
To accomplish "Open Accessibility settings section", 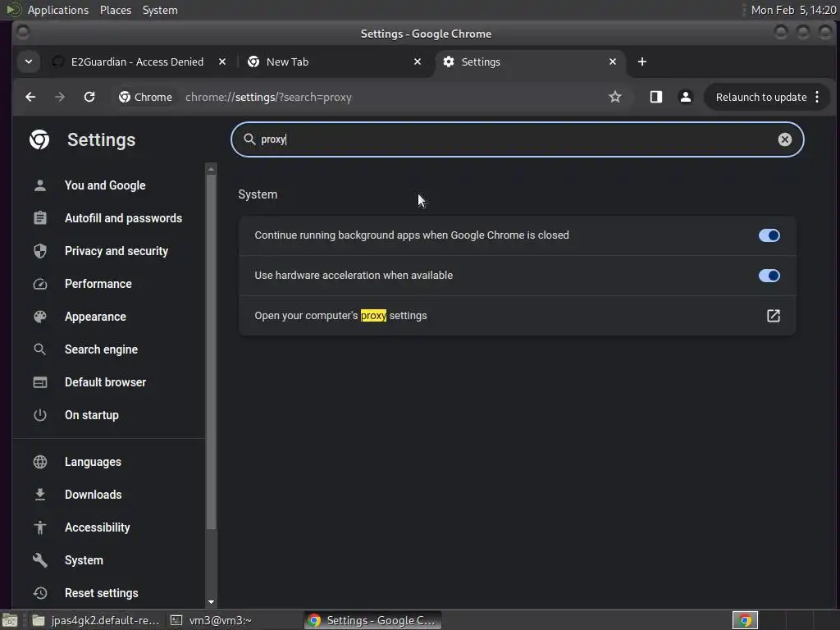I will [98, 527].
